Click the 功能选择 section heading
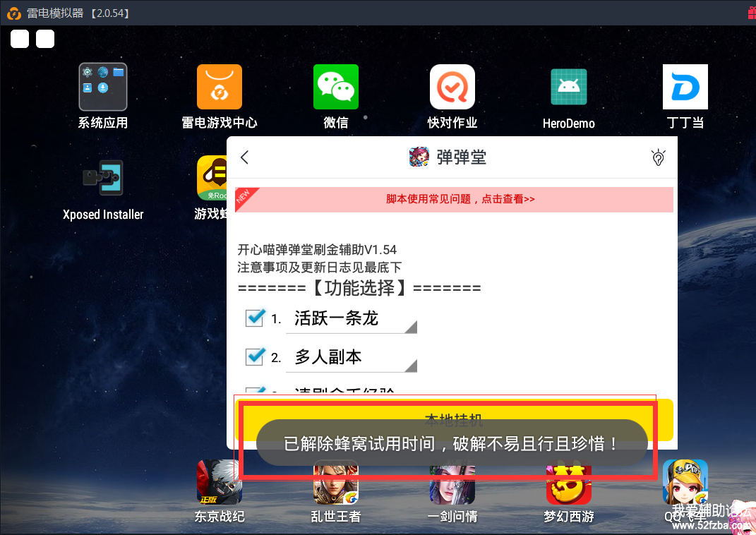This screenshot has width=756, height=535. coord(359,288)
